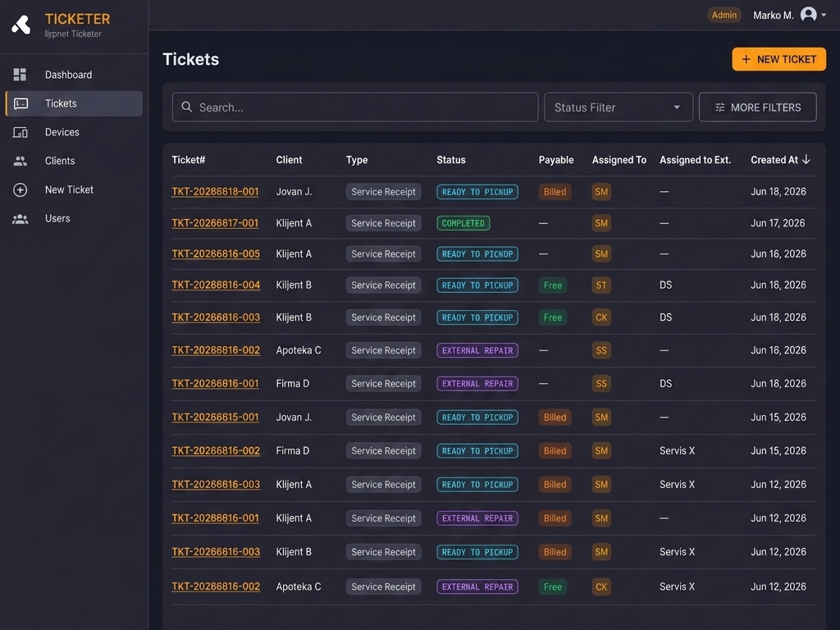Viewport: 840px width, 630px height.
Task: Expand user menu arrow next to avatar
Action: [x=824, y=15]
